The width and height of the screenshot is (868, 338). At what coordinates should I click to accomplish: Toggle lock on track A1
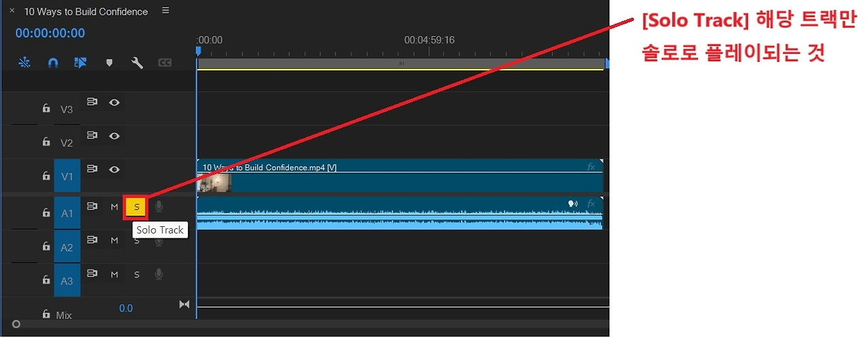(x=45, y=213)
